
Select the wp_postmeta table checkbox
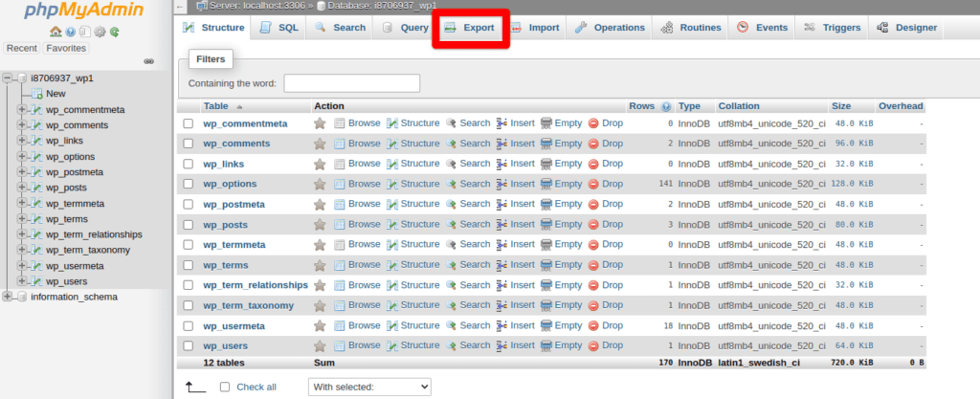[189, 205]
